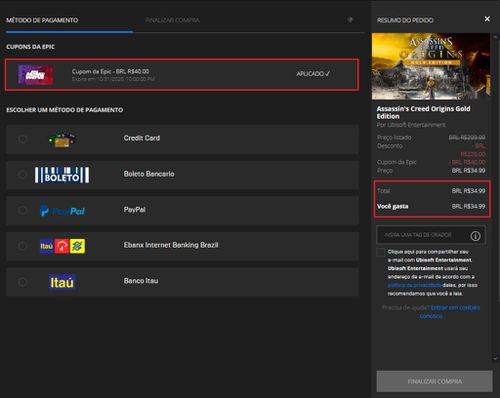The width and height of the screenshot is (500, 398).
Task: Click the Ebanx bank logos
Action: [62, 246]
